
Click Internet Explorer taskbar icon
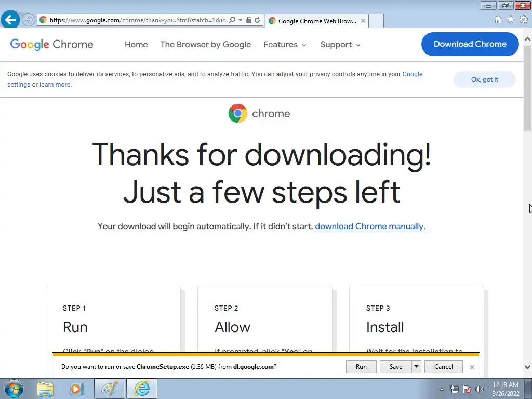tap(142, 389)
